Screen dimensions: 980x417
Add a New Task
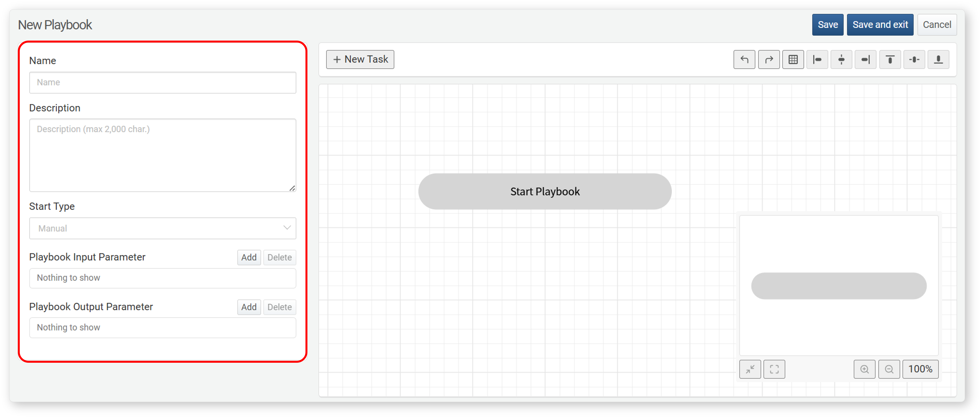(x=360, y=59)
